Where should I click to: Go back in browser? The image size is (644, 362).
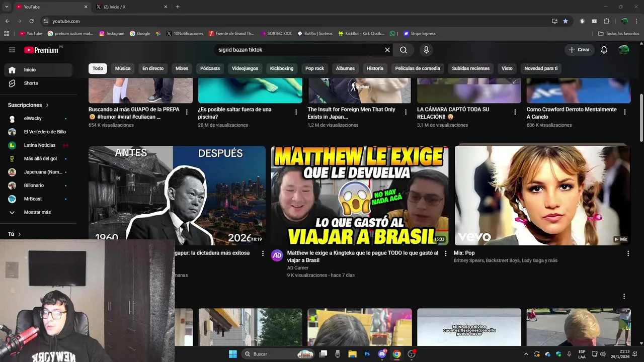(x=7, y=21)
